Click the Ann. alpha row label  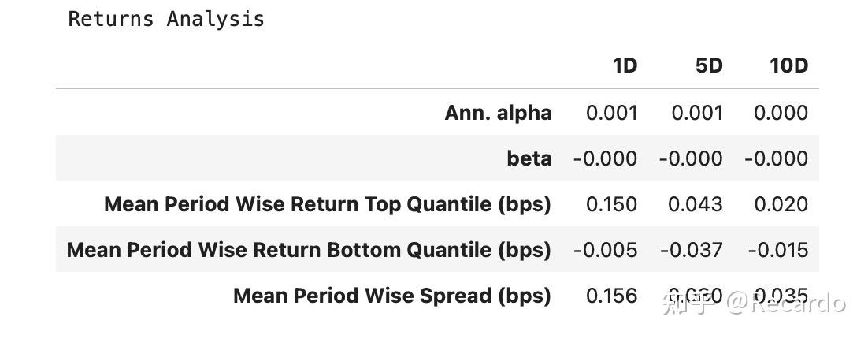coord(498,113)
